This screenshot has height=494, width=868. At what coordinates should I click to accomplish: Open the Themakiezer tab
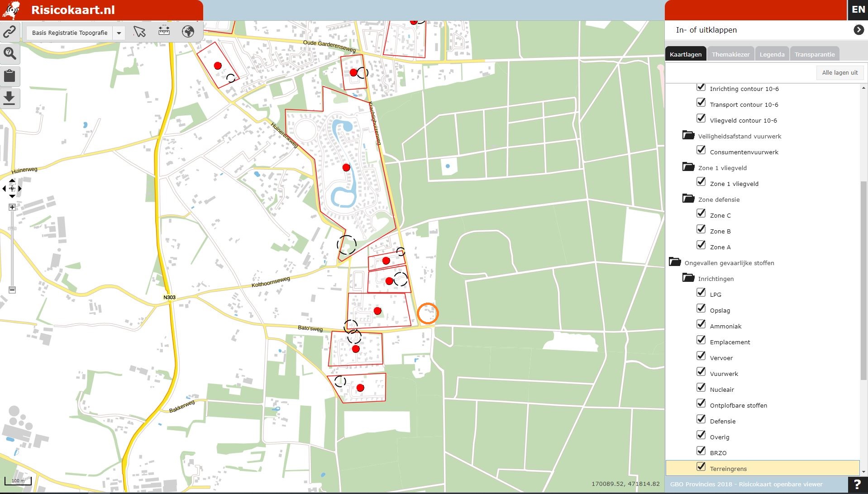[x=730, y=54]
